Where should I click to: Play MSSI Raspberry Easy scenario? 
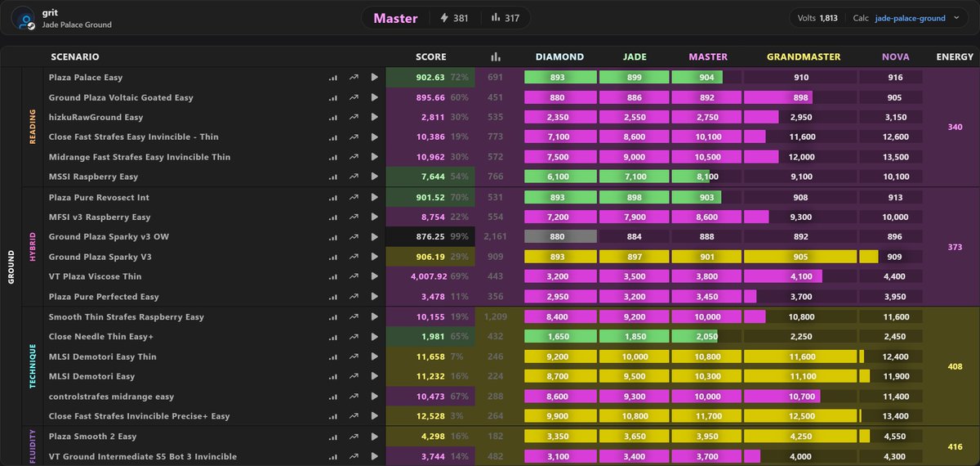pyautogui.click(x=375, y=177)
